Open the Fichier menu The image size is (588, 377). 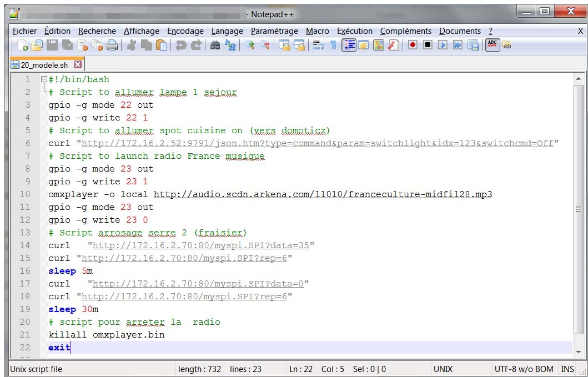(25, 31)
